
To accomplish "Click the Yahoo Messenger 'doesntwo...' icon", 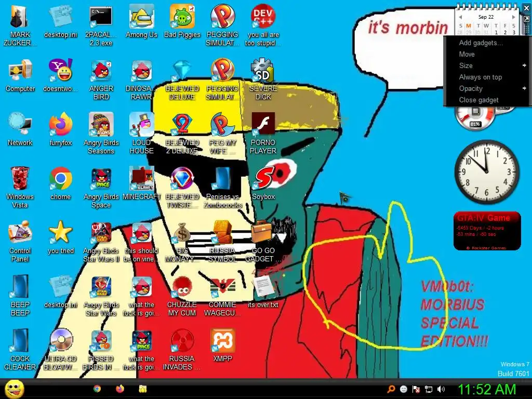I will point(60,75).
